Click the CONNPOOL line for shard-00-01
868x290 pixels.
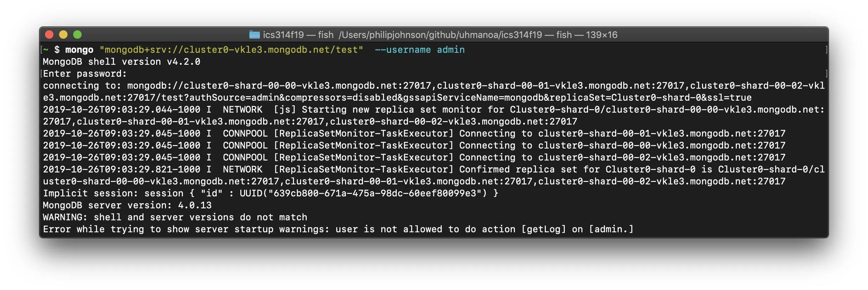(414, 133)
